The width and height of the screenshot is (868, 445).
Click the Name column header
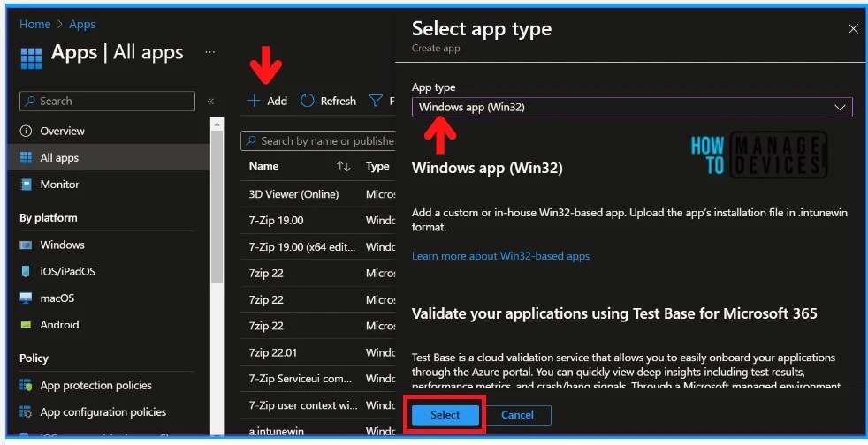click(263, 166)
